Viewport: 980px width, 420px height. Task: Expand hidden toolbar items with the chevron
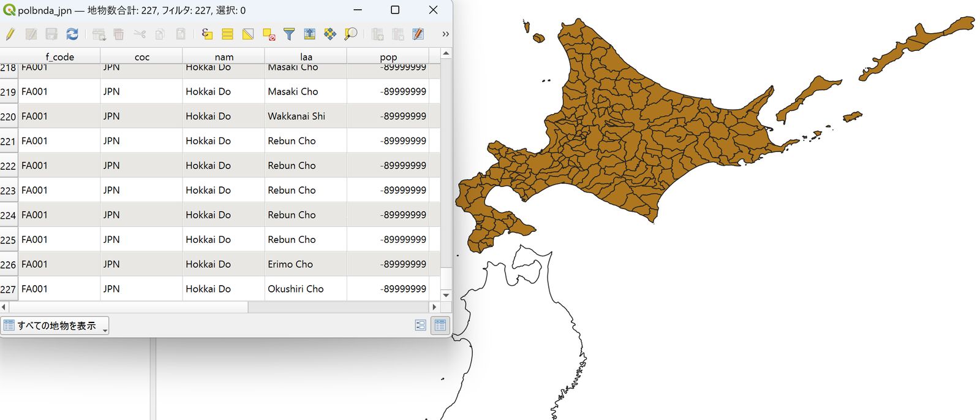pos(445,34)
